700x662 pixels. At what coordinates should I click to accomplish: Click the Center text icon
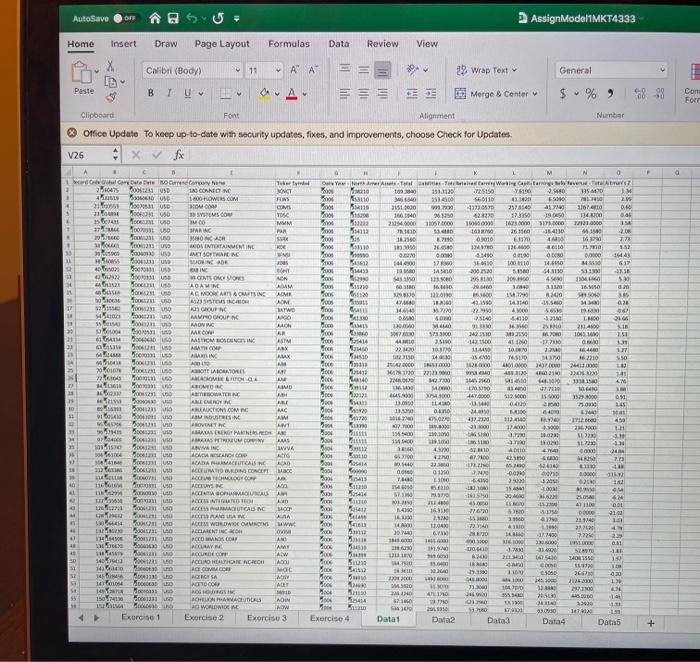pyautogui.click(x=364, y=93)
